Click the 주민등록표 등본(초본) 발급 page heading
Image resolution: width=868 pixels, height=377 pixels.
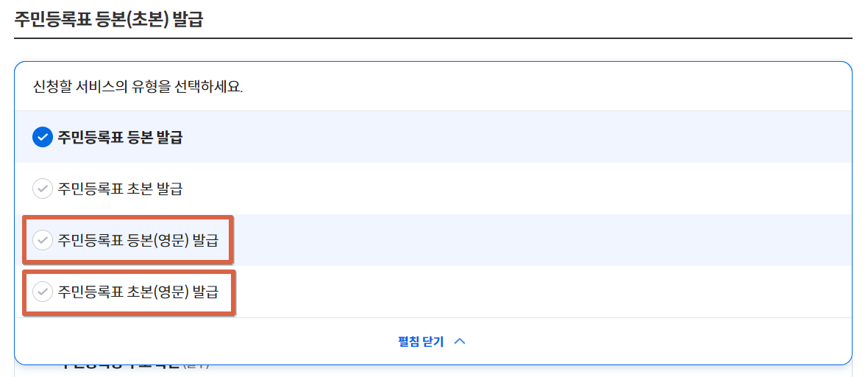(x=109, y=19)
